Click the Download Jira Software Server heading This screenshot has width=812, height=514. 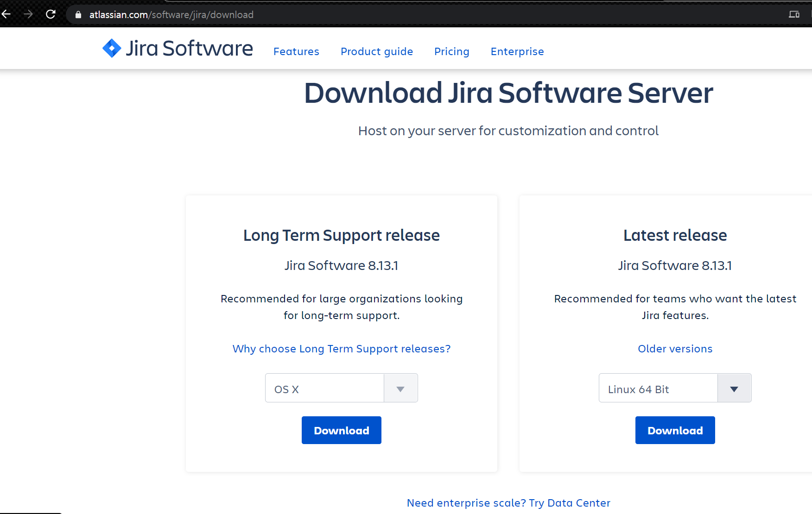tap(508, 93)
